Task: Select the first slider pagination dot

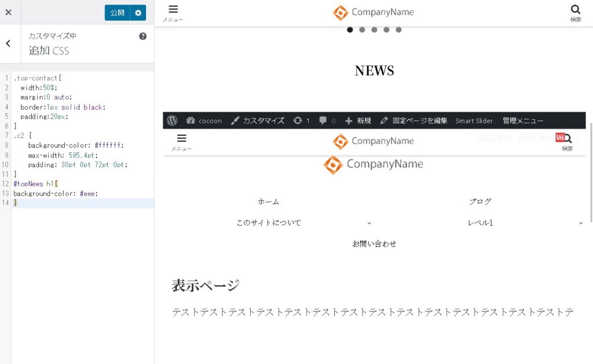Action: 350,30
